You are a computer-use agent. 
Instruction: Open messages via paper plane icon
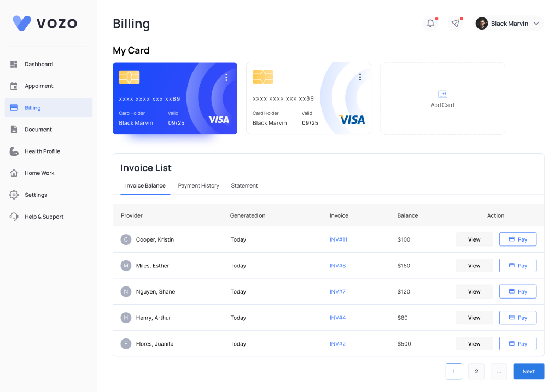point(455,24)
